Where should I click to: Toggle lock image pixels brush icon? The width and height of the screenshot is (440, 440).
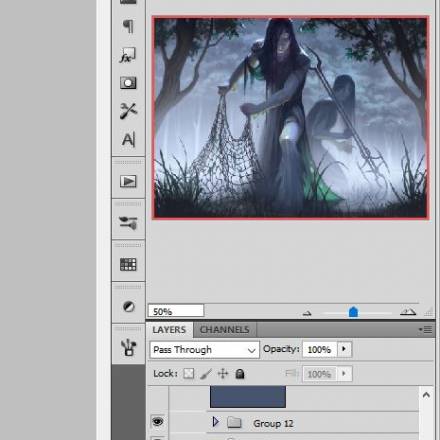point(206,374)
